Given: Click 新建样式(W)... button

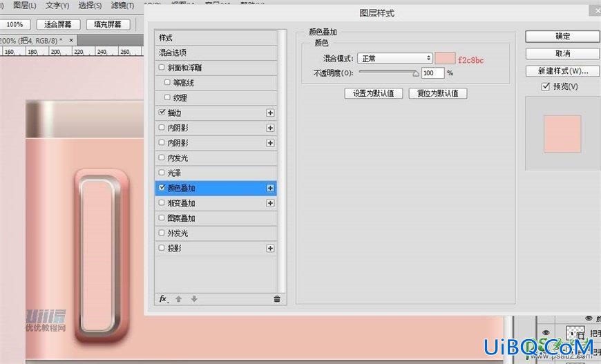Looking at the screenshot, I should pyautogui.click(x=563, y=71).
